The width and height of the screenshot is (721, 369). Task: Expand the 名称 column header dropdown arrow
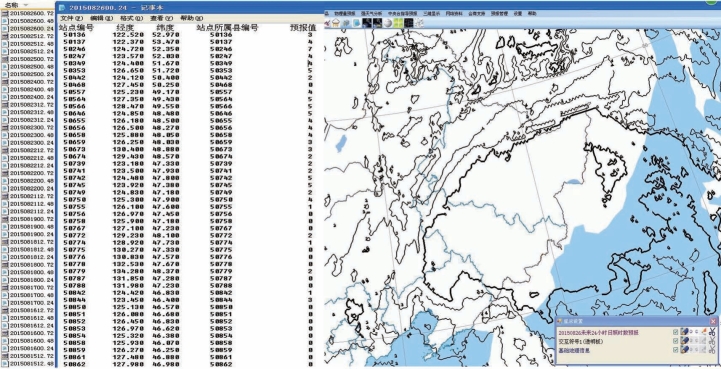point(26,5)
